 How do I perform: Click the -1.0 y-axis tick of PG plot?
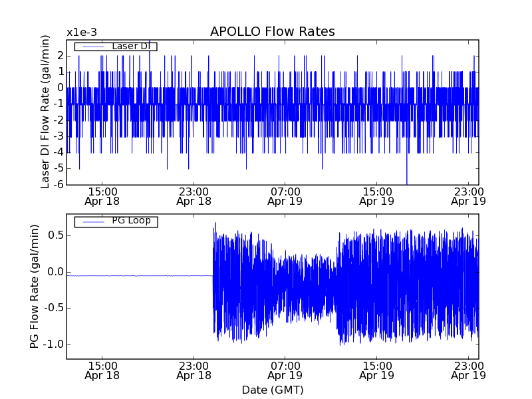(x=52, y=344)
